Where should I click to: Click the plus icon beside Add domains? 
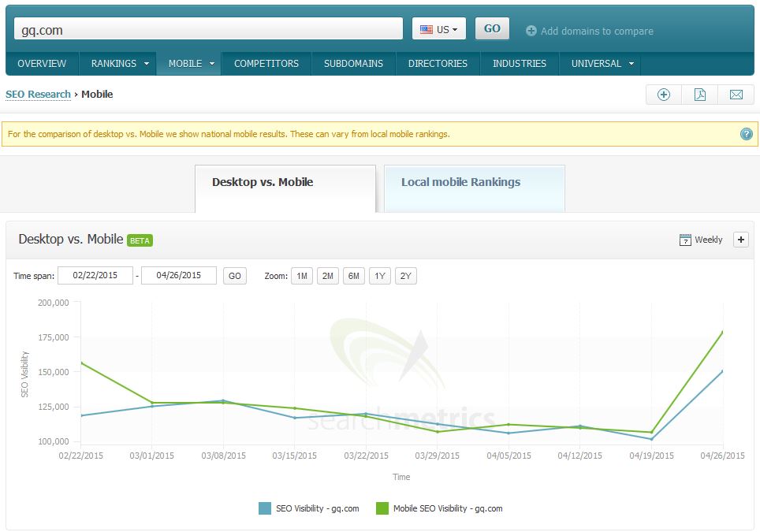click(531, 31)
